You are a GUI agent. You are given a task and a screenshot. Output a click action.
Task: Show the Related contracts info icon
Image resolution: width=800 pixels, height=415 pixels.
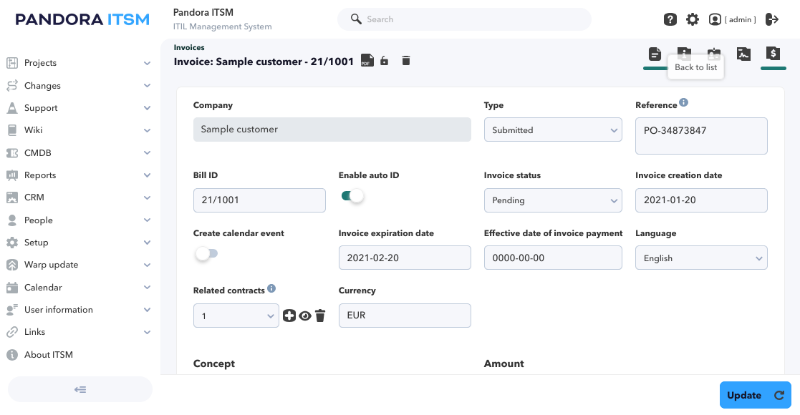tap(271, 288)
